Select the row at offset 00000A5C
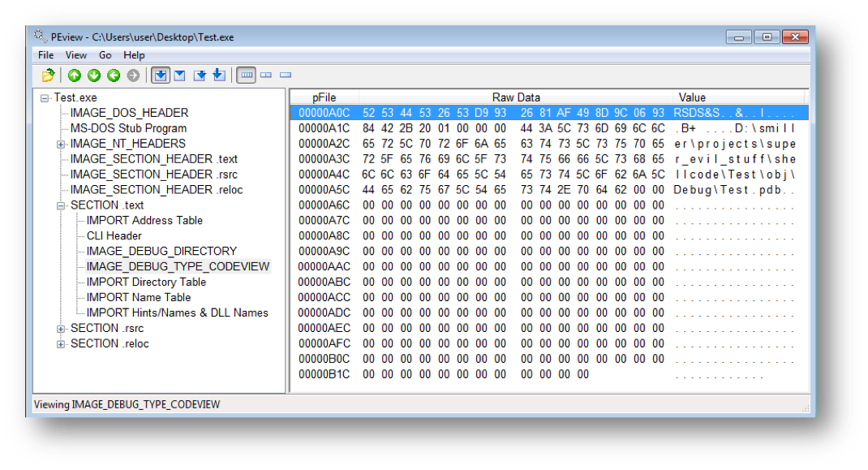This screenshot has width=868, height=470. click(x=549, y=190)
